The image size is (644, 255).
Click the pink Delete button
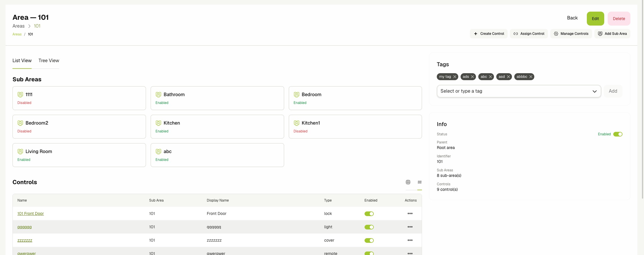click(619, 19)
